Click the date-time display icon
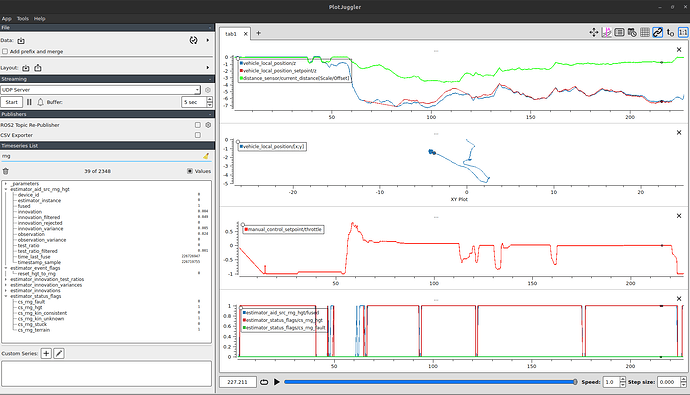The image size is (690, 395). (x=632, y=32)
